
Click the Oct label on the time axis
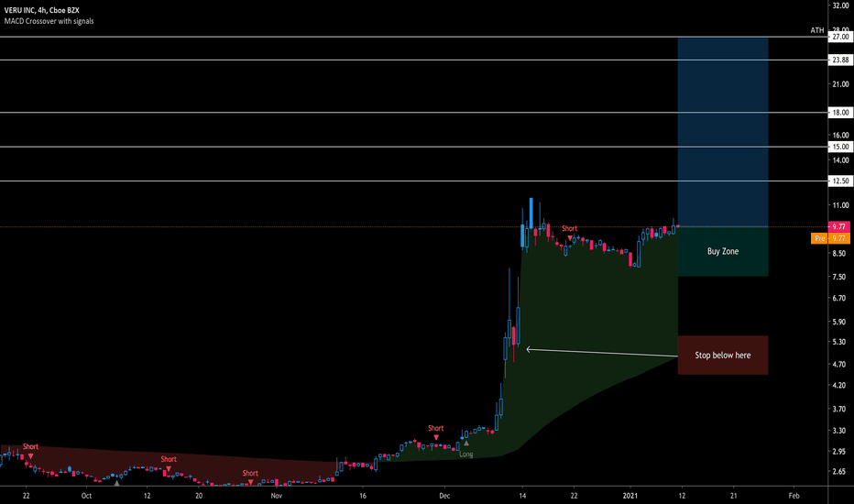86,496
